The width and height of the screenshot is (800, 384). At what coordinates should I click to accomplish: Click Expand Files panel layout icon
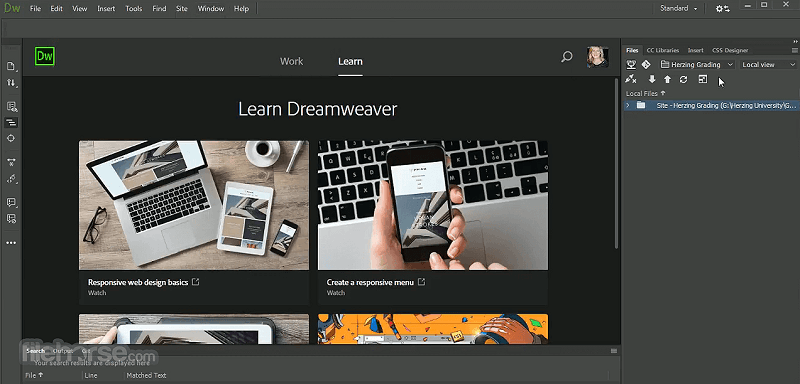[703, 79]
